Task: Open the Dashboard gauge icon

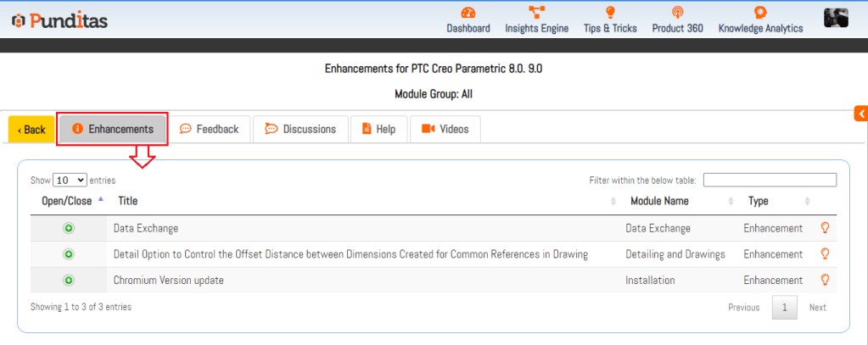Action: point(468,13)
